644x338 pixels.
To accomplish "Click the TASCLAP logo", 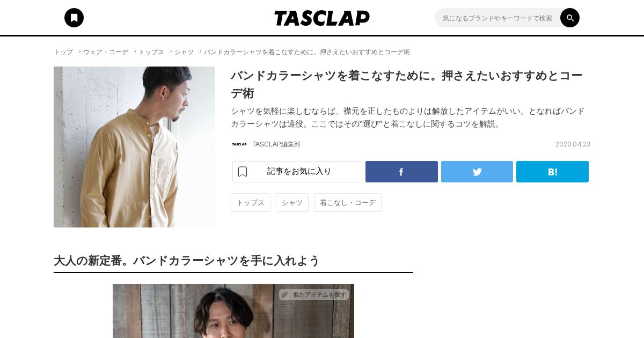I will point(322,18).
